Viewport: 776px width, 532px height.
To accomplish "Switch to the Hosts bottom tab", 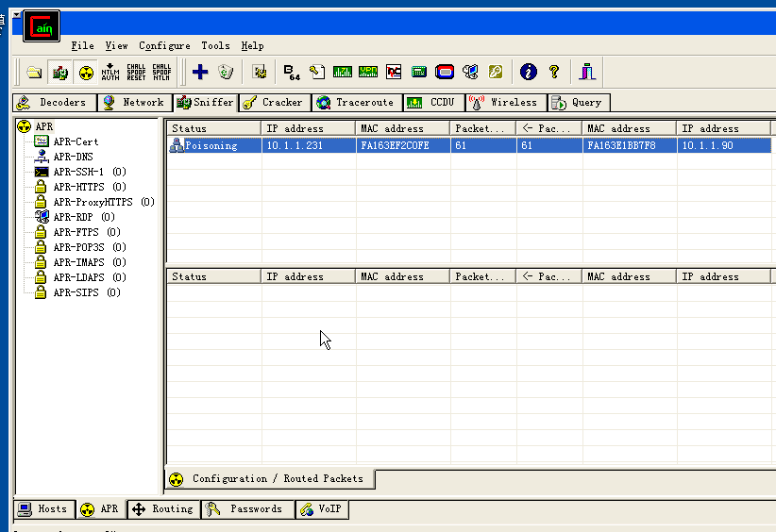I will (x=44, y=508).
